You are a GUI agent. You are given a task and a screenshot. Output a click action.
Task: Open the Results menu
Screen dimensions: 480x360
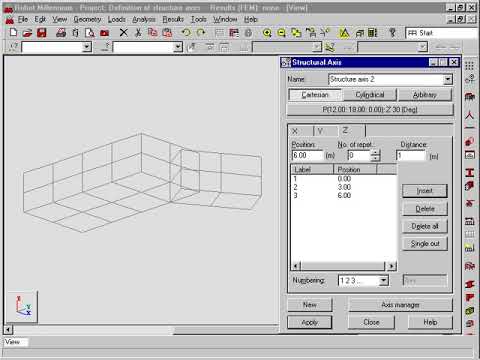coord(173,19)
